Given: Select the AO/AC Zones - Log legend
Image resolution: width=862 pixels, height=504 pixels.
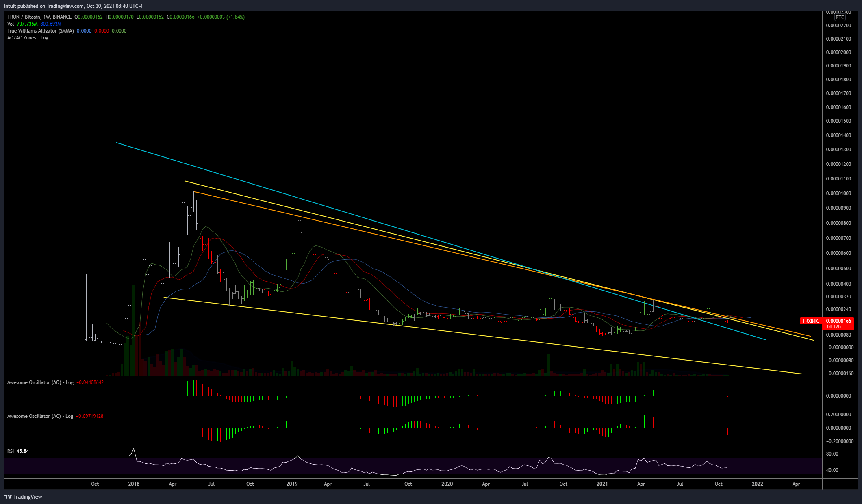Looking at the screenshot, I should click(28, 38).
